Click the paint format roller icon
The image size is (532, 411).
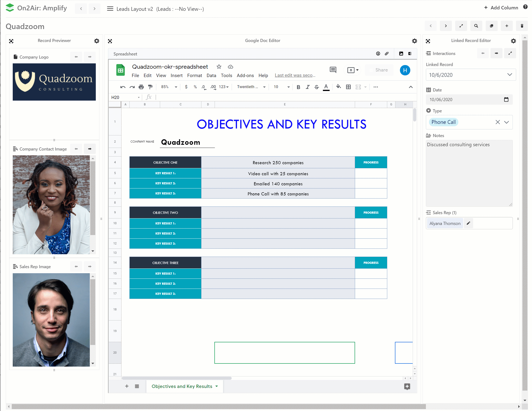[x=150, y=87]
